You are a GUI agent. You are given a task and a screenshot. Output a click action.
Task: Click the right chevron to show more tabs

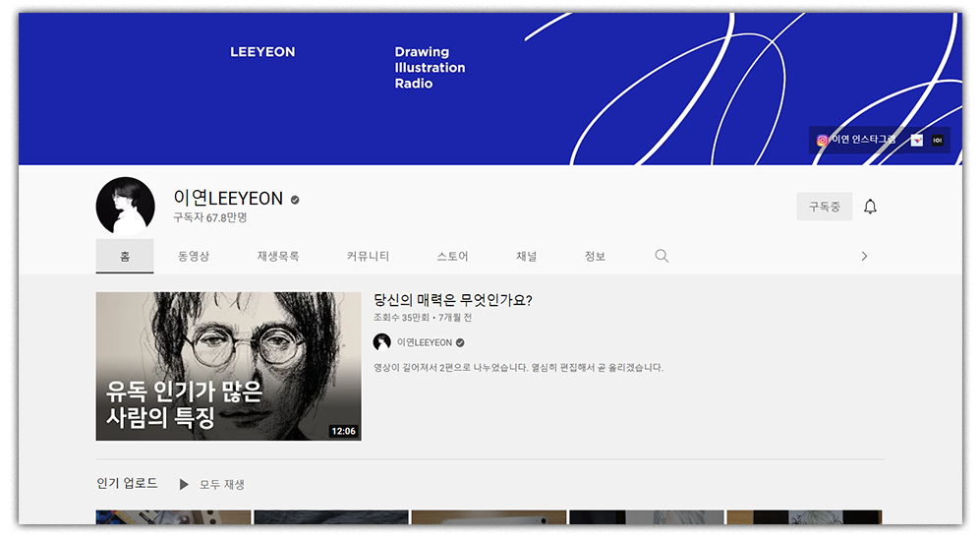[864, 256]
